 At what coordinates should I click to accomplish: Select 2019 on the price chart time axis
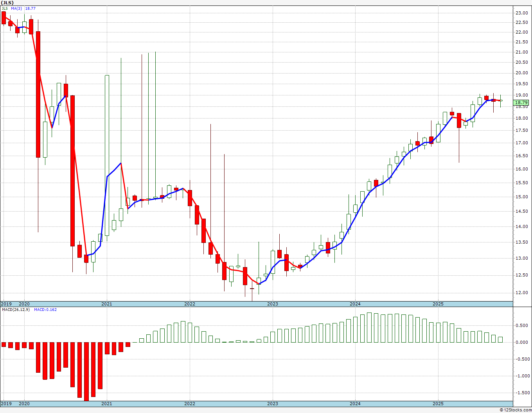pyautogui.click(x=6, y=304)
